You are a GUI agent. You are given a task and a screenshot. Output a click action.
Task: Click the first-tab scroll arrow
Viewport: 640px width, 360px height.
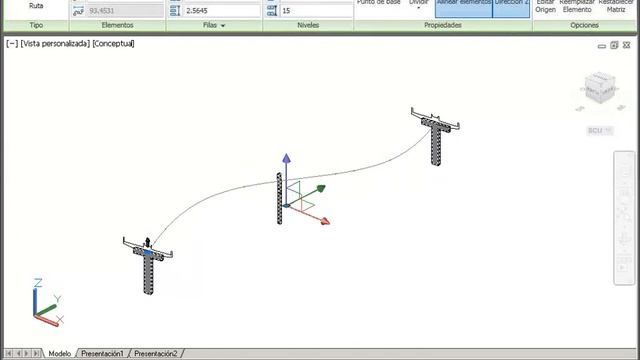(9, 353)
